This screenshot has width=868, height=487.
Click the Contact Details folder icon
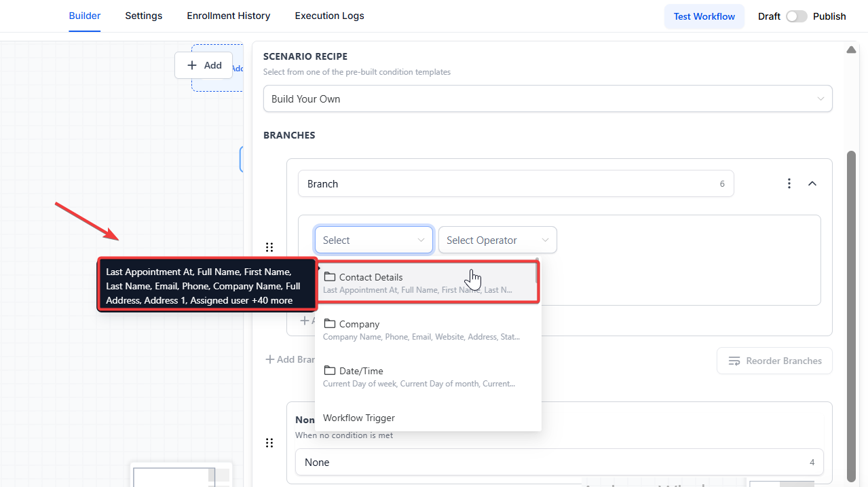point(330,277)
